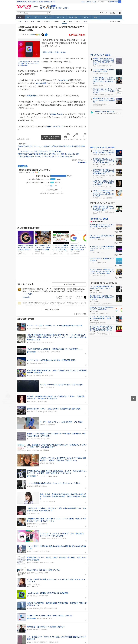Share first comment via X icon
The height and width of the screenshot is (644, 138).
coord(85,297)
